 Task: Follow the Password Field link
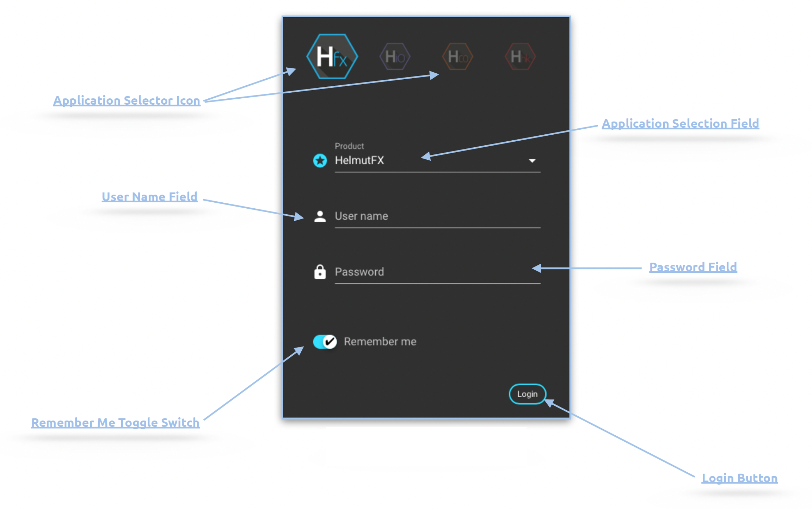(693, 267)
